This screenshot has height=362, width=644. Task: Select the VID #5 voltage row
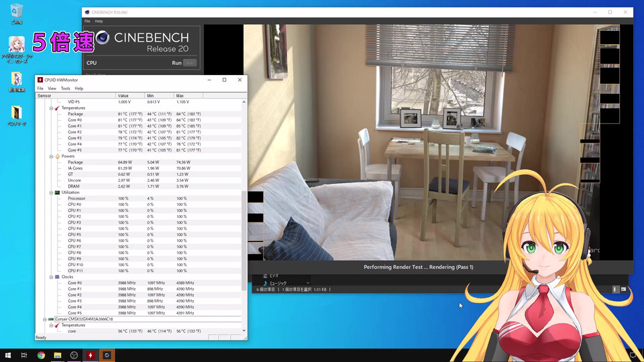138,102
